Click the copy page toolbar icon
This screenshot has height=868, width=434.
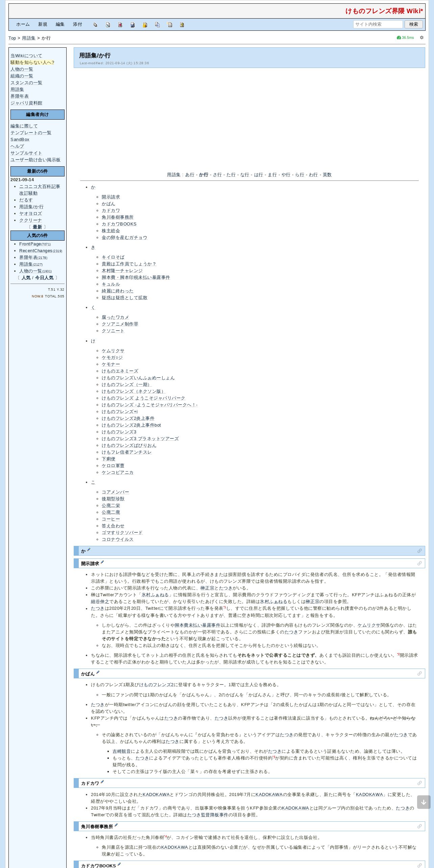pos(157,25)
